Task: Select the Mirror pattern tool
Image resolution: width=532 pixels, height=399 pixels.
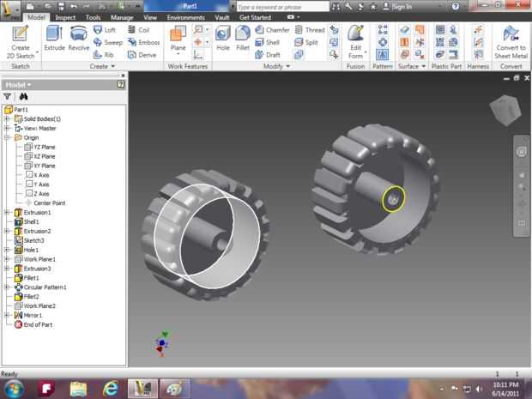Action: (x=383, y=54)
